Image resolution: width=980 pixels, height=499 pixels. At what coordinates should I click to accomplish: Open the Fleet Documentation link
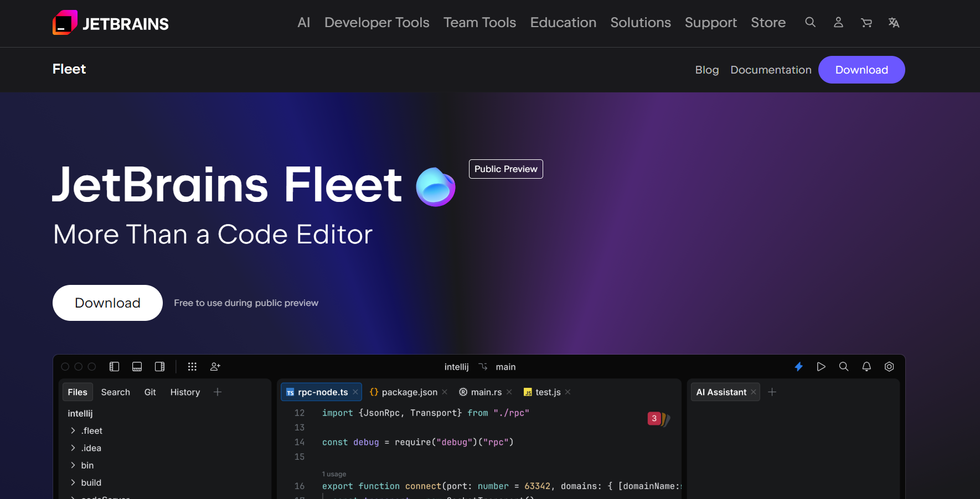point(771,70)
